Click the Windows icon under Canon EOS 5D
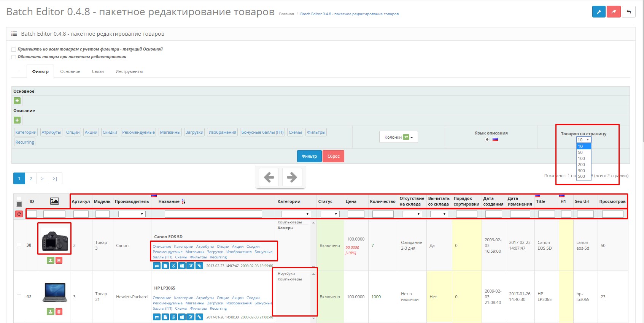 tap(182, 266)
